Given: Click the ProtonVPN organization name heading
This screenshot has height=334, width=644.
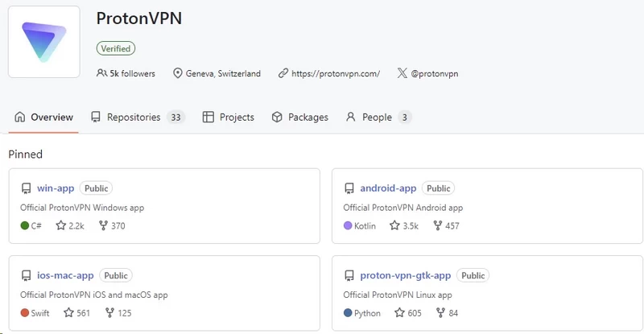Looking at the screenshot, I should point(138,19).
